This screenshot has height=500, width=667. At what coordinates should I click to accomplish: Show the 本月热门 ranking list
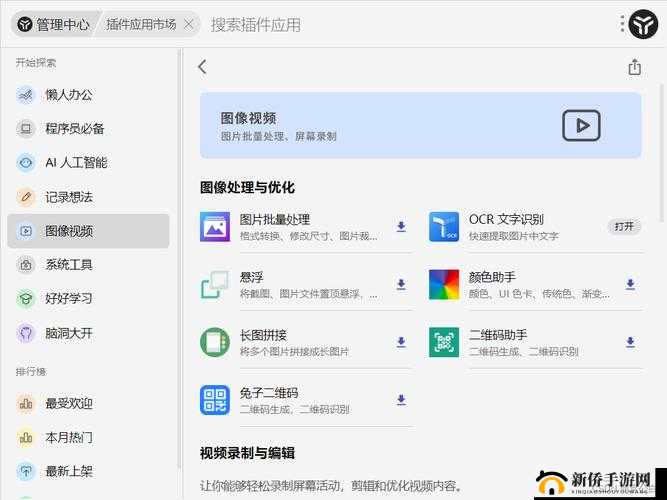(x=88, y=437)
